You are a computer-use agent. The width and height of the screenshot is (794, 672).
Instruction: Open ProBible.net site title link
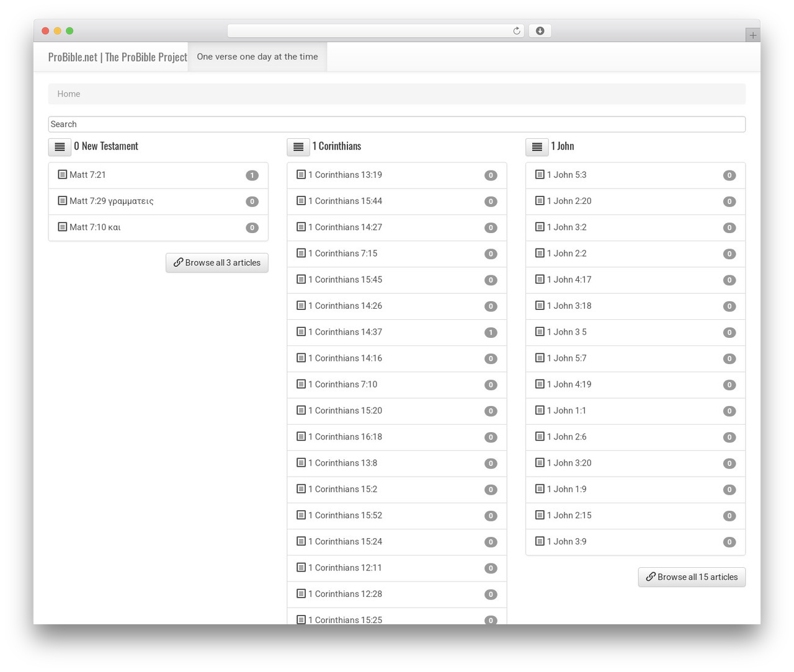(117, 57)
